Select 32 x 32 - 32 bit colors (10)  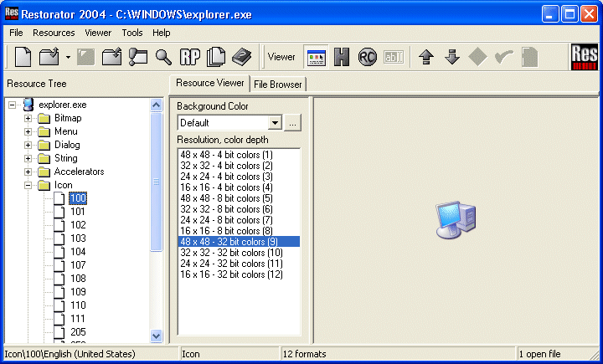239,253
